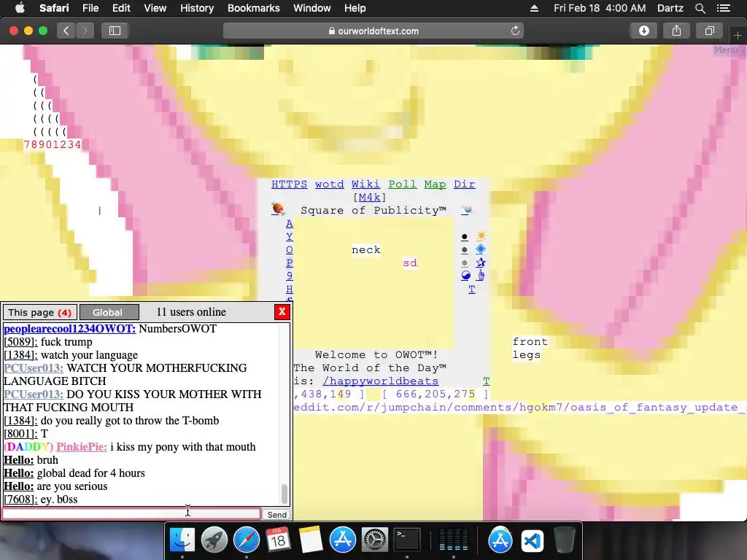The image size is (747, 560).
Task: Open Terminal from the Dock
Action: 407,540
